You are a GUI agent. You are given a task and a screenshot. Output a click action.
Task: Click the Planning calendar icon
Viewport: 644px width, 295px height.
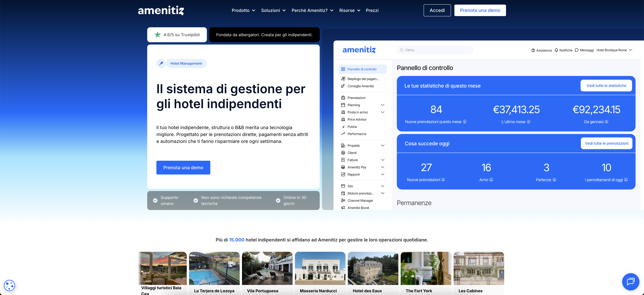coord(343,105)
